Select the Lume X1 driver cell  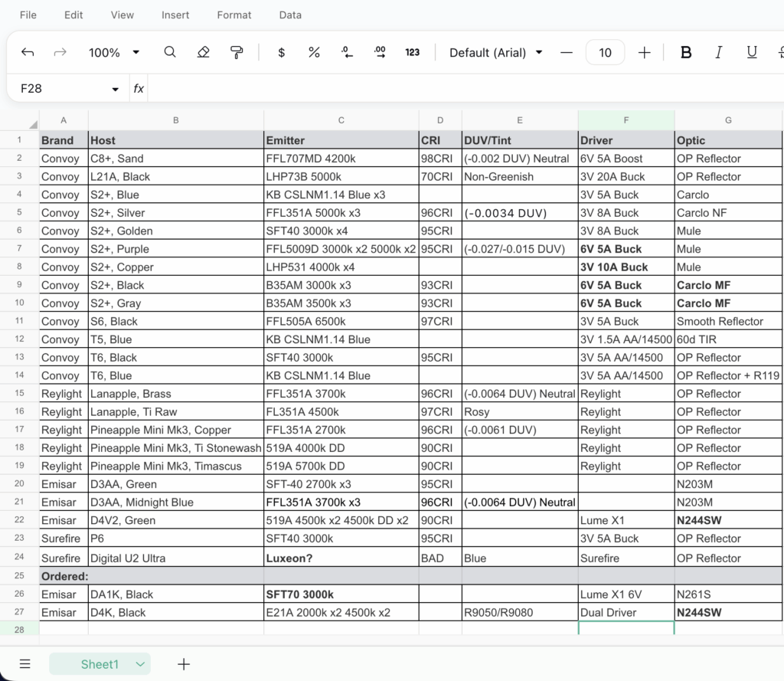626,520
